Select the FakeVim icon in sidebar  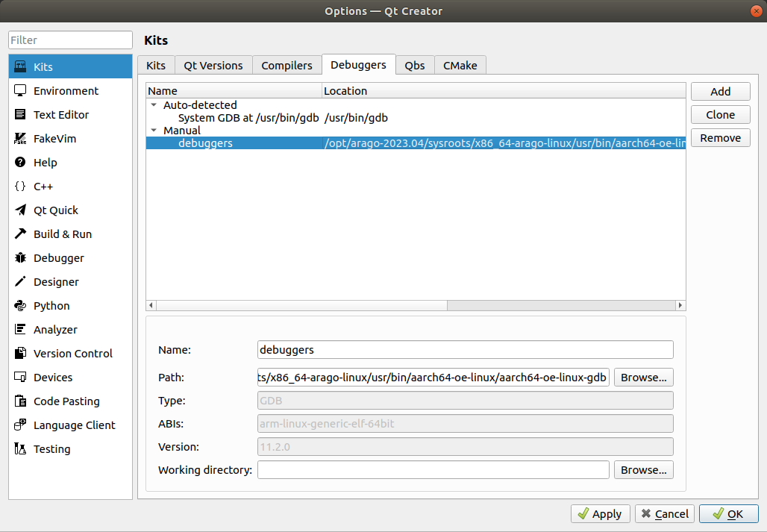click(x=21, y=139)
